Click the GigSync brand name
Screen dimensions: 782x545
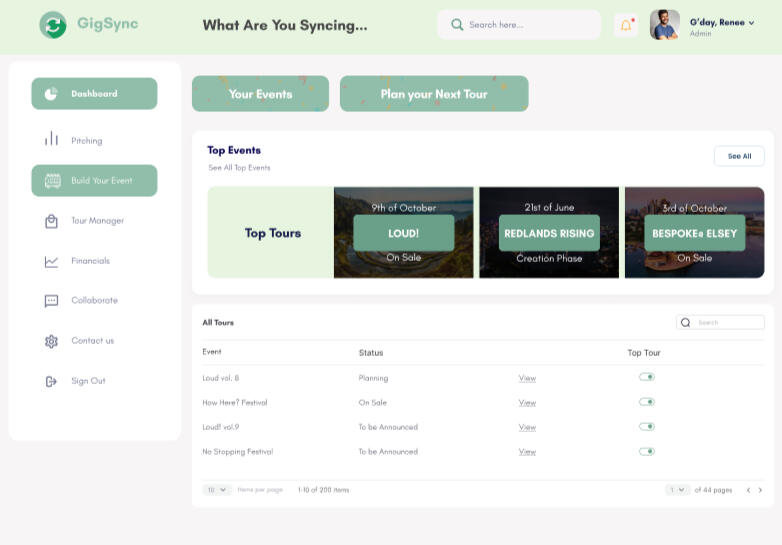107,24
